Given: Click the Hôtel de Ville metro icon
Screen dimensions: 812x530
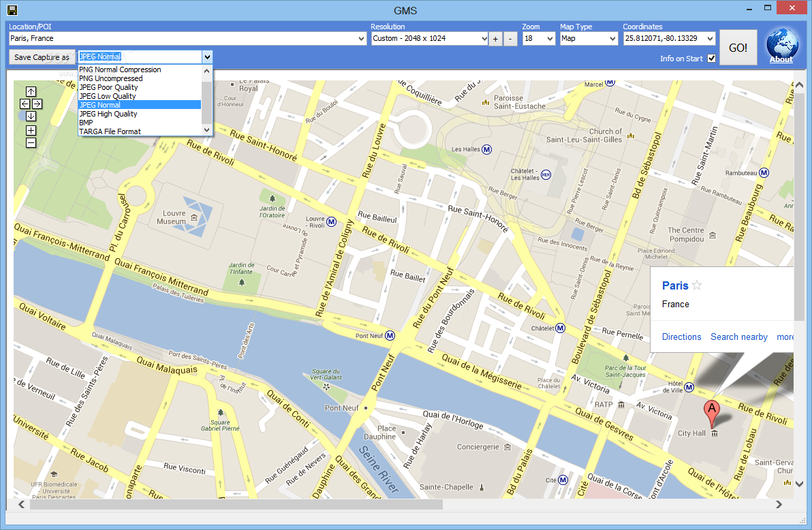Looking at the screenshot, I should pyautogui.click(x=689, y=387).
